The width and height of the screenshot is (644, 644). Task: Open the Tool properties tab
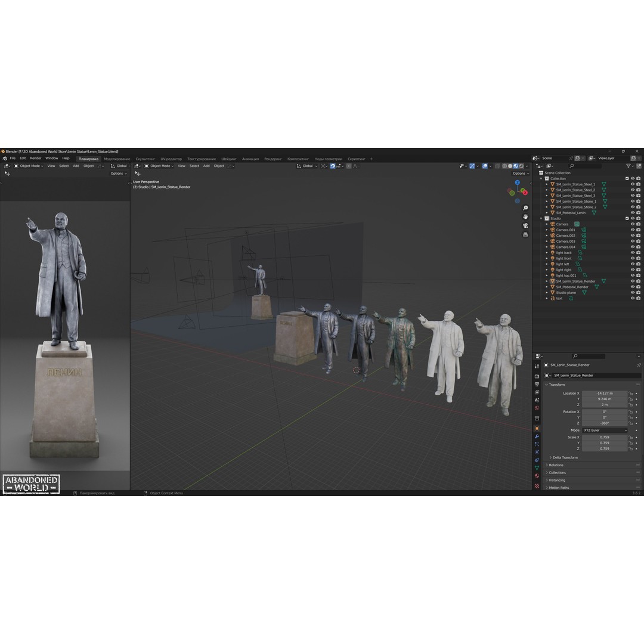537,366
